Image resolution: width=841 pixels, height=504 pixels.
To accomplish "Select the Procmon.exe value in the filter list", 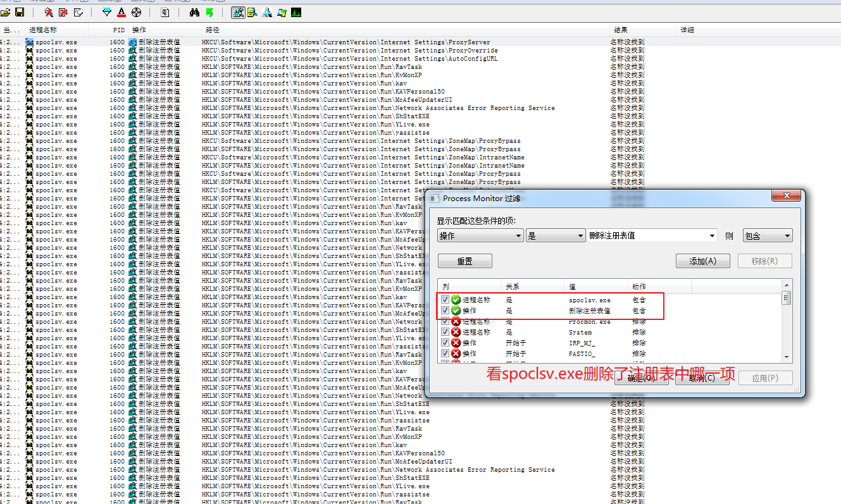I will point(590,321).
